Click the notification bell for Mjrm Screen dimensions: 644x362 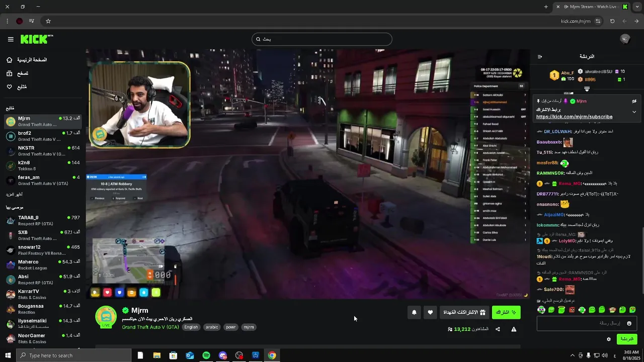click(414, 312)
